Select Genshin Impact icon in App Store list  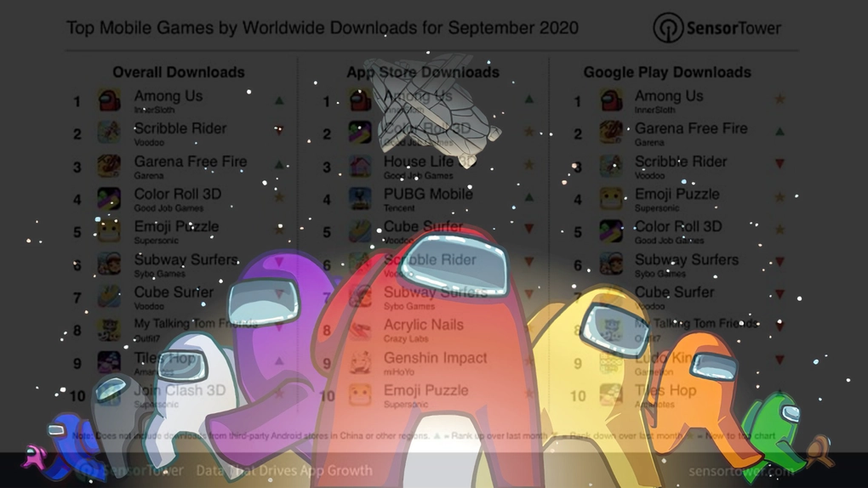click(360, 363)
